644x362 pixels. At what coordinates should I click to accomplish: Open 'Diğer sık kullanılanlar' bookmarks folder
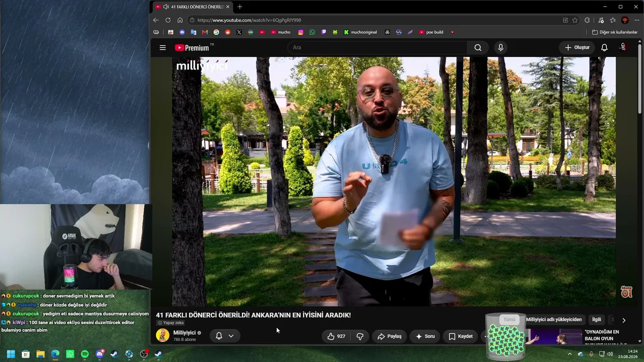[x=615, y=32]
